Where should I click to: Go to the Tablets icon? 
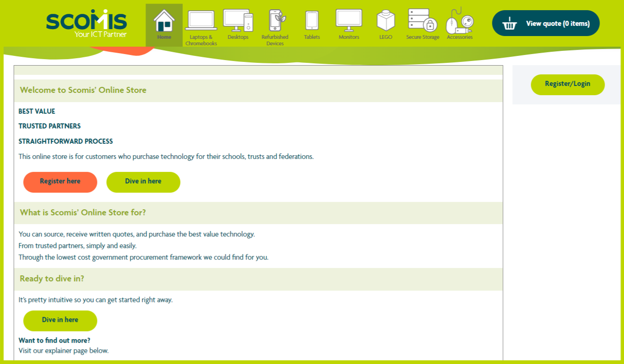coord(312,20)
